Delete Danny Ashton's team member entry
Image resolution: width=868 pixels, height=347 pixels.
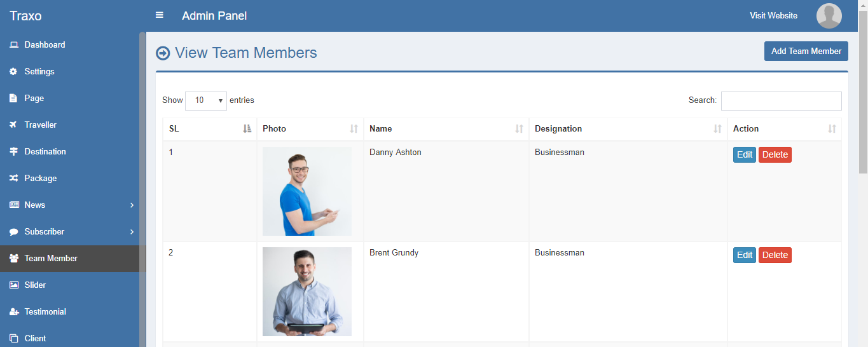(x=775, y=155)
